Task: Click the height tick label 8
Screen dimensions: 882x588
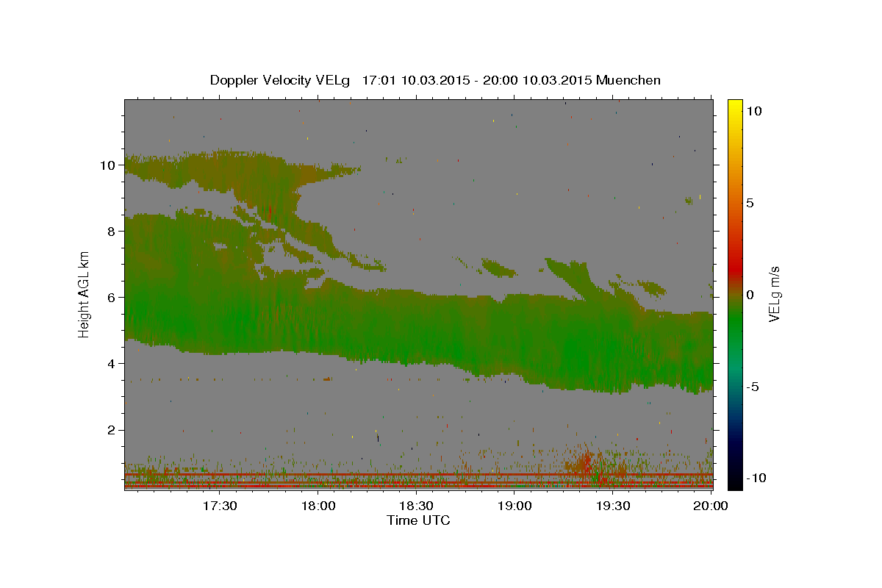Action: [112, 231]
